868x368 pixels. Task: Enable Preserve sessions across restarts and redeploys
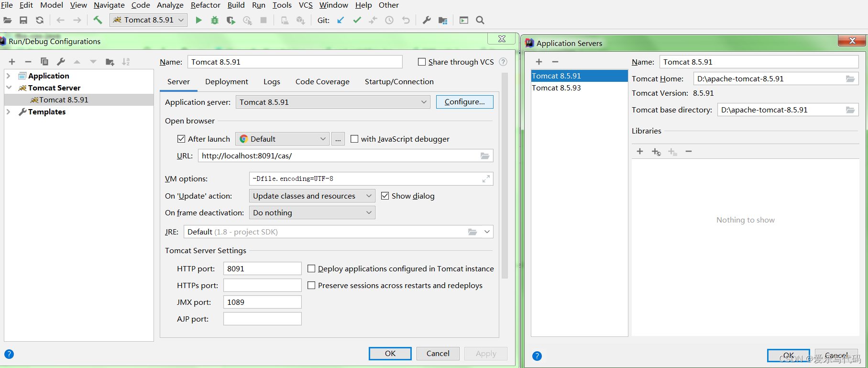click(x=311, y=285)
